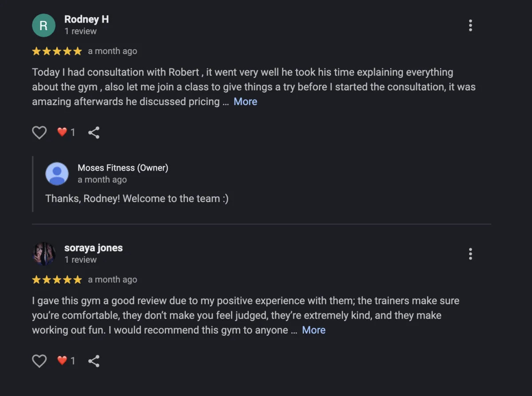Click soraya jones's five-star rating
Viewport: 532px width, 396px height.
[57, 280]
